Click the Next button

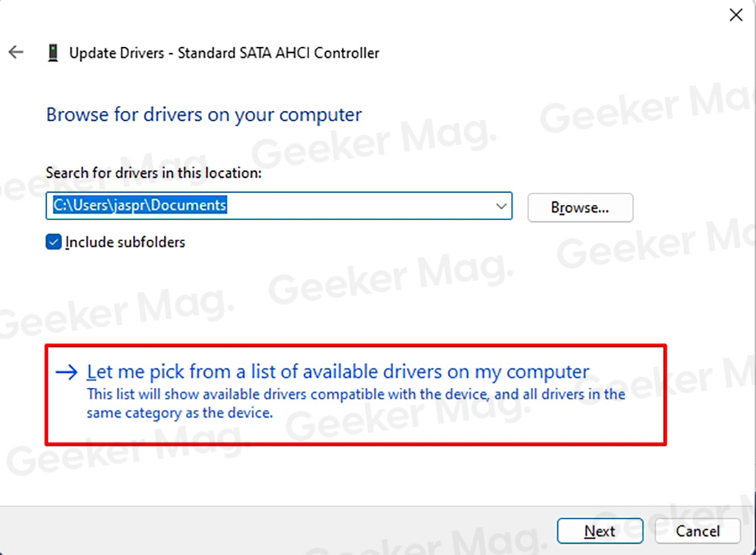pyautogui.click(x=600, y=531)
